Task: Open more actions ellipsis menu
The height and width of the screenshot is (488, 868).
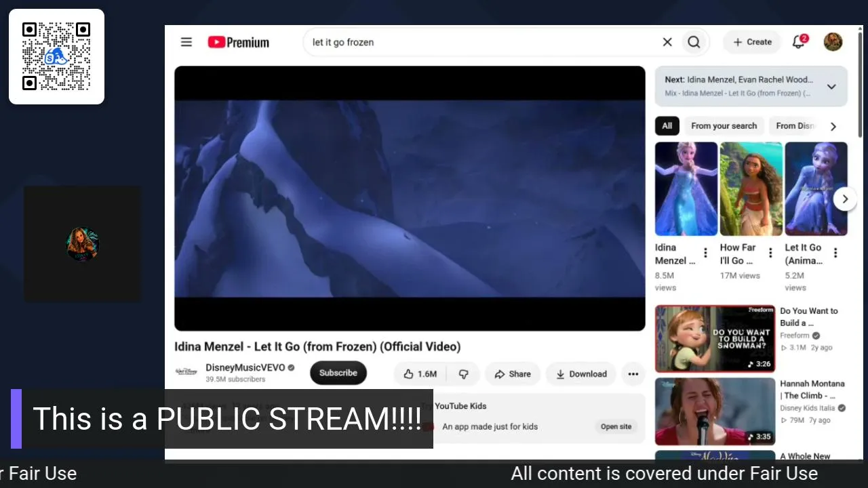Action: (x=633, y=374)
